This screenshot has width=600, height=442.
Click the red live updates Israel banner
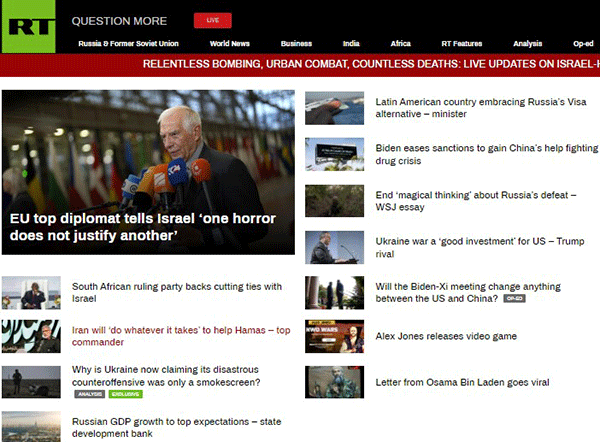point(300,65)
